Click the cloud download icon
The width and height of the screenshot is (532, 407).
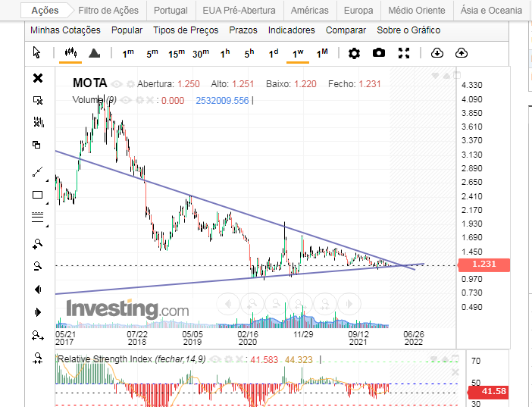point(437,53)
